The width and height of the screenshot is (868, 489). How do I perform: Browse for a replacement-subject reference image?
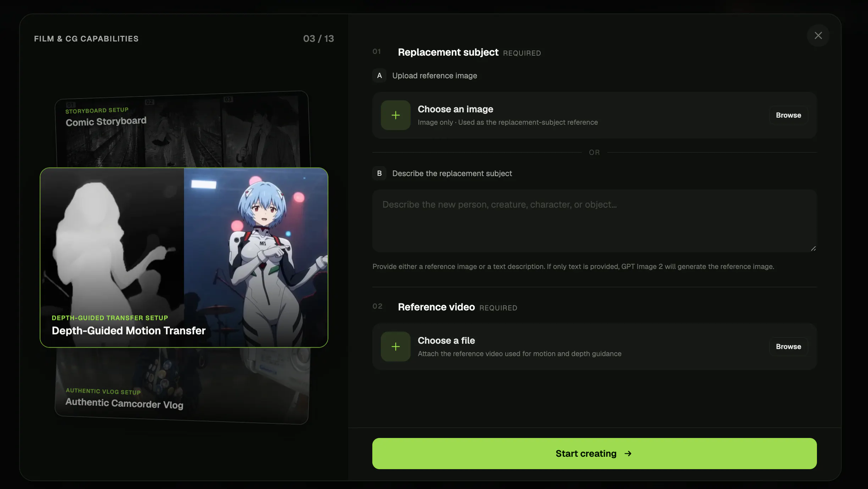pyautogui.click(x=788, y=115)
